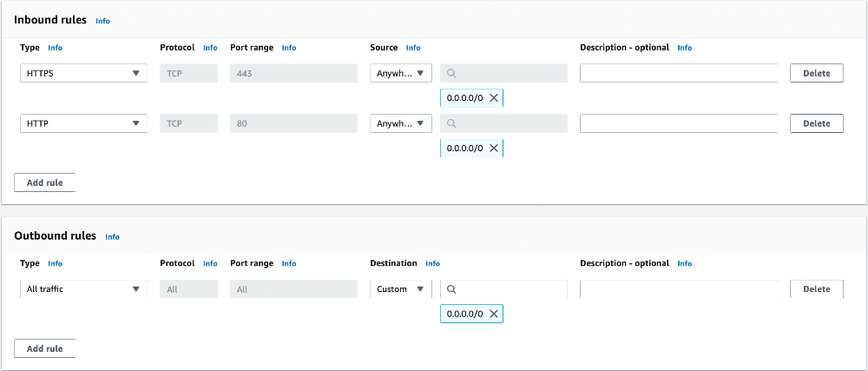Click search icon in outbound destination field
Image resolution: width=868 pixels, height=371 pixels.
point(452,289)
